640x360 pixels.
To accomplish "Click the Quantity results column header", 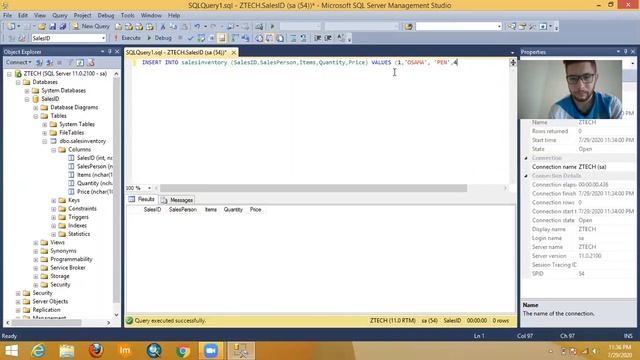I will (233, 209).
